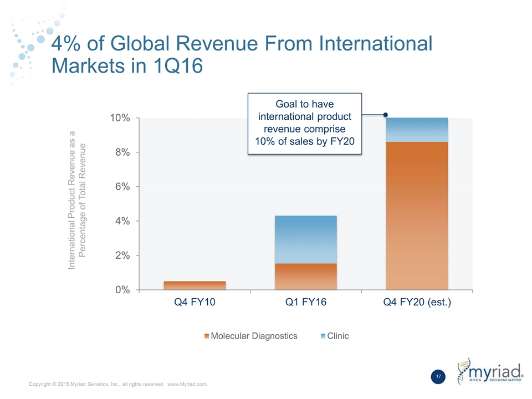Select the blue Clinic segment of Q4 FY20
Screen dimensions: 532x399
click(417, 130)
